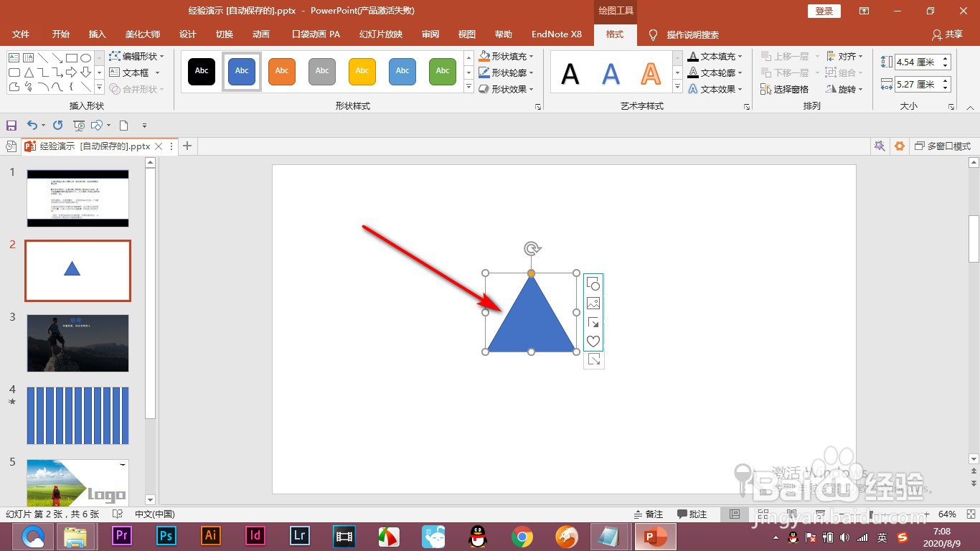Screen dimensions: 980x551
Task: Add new document tab with plus
Action: (187, 146)
